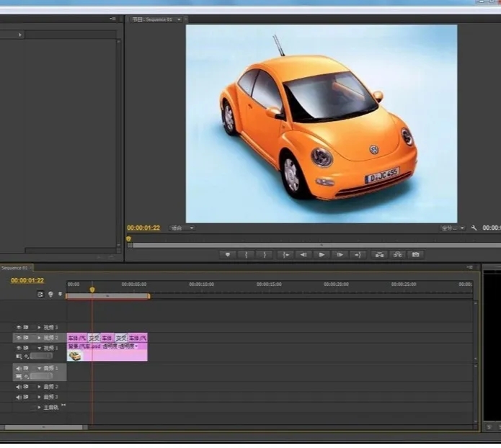This screenshot has width=501, height=448.
Task: Click the Add Marker button under the monitor
Action: [x=229, y=254]
